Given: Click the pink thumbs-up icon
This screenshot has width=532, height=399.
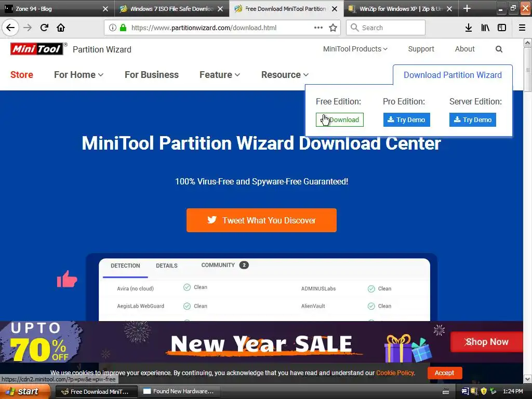Looking at the screenshot, I should [x=67, y=279].
